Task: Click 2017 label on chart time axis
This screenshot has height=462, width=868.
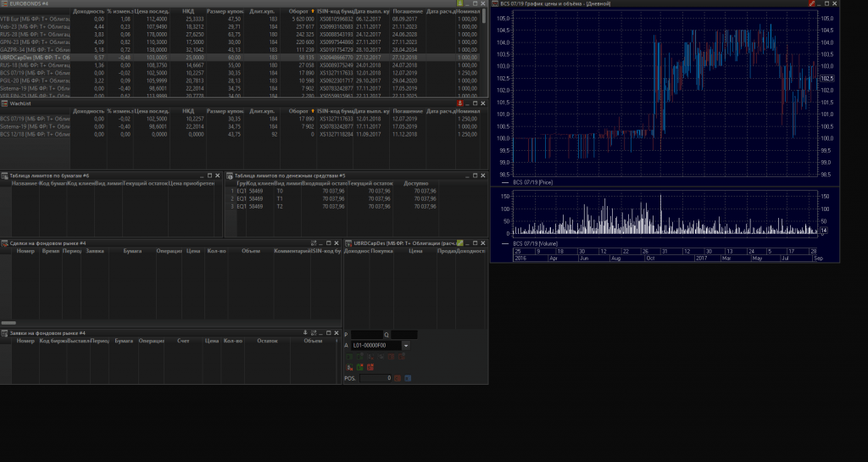Action: pyautogui.click(x=701, y=259)
